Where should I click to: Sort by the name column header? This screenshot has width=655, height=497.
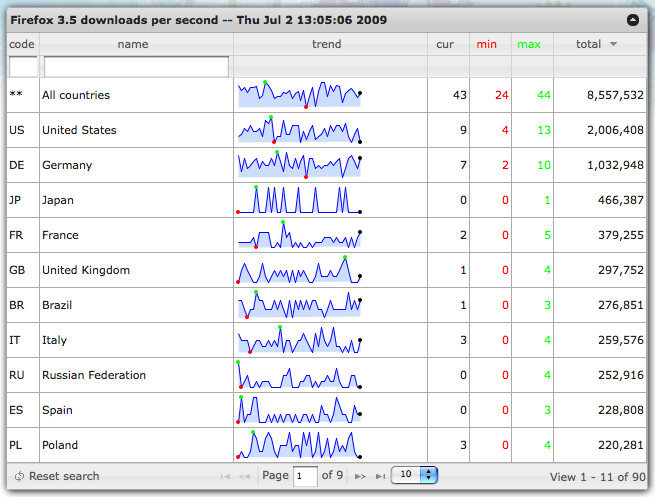click(x=133, y=44)
